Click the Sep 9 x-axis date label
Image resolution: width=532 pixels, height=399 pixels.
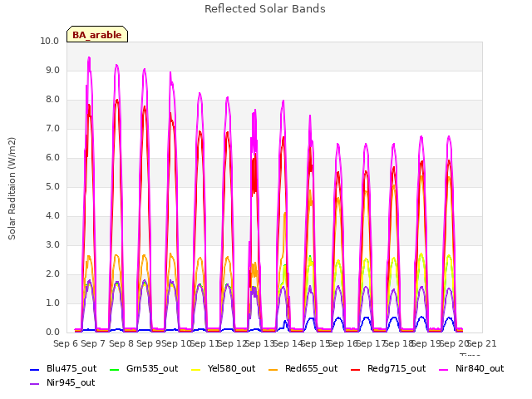click(149, 343)
